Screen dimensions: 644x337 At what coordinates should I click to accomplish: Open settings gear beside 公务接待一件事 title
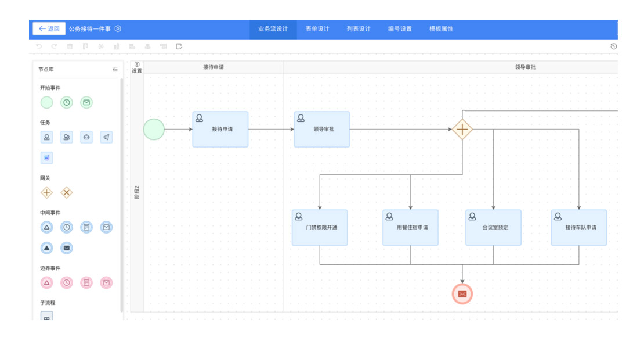point(118,28)
